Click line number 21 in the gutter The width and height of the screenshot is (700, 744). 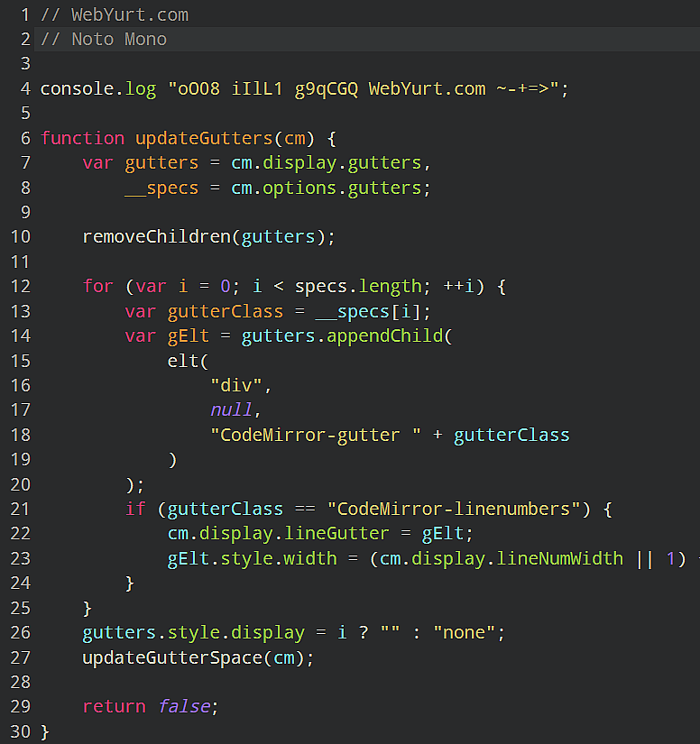point(21,509)
